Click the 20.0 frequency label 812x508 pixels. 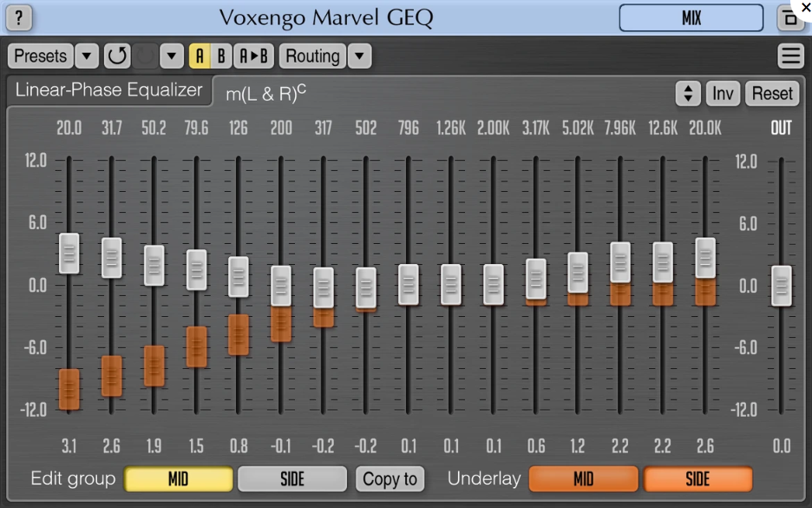(69, 128)
